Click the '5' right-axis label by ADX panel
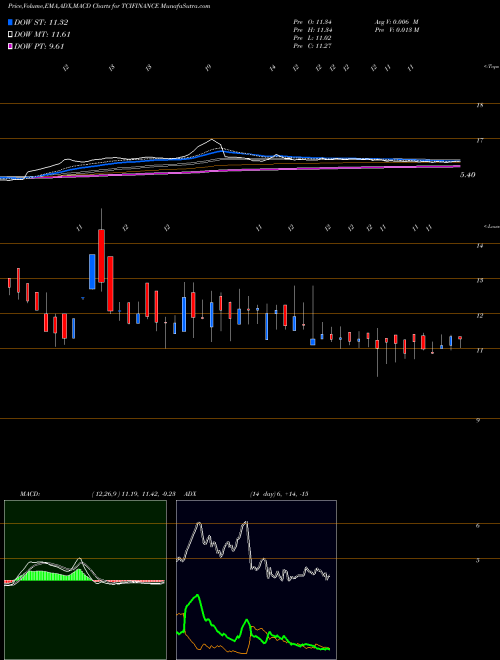500x660 pixels. point(478,561)
